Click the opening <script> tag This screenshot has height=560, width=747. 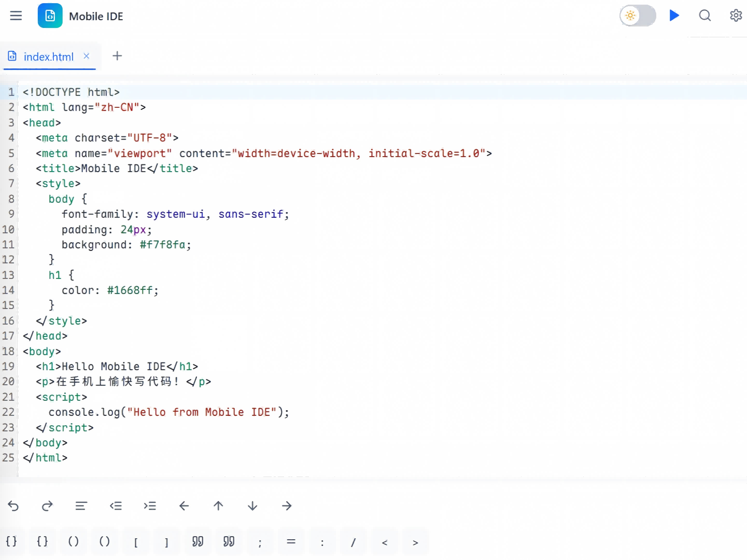pyautogui.click(x=61, y=397)
